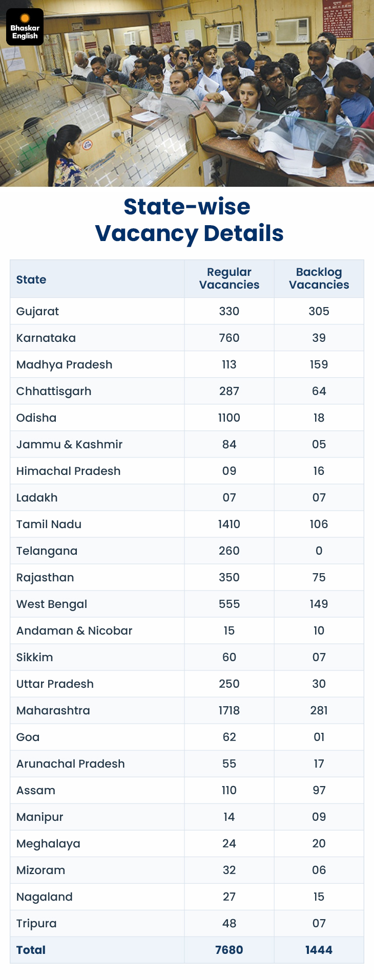374x980 pixels.
Task: Click the West Bengal row label
Action: (x=52, y=604)
